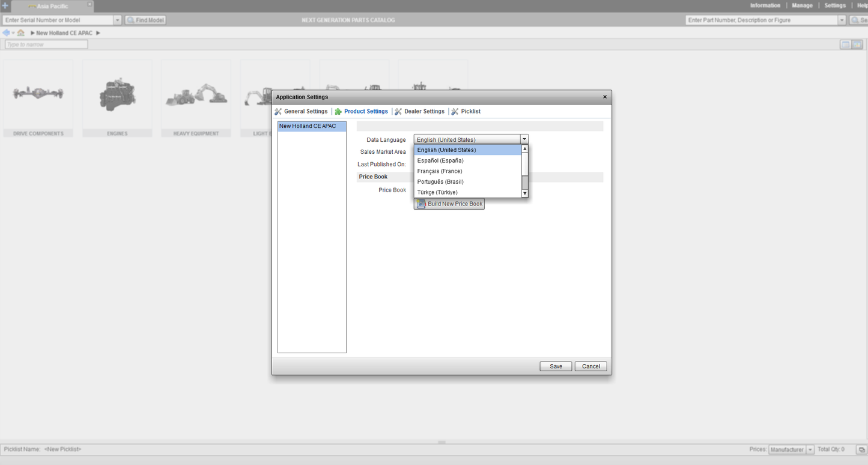Click the green Product Settings puzzle icon
Screen dimensions: 868x465
[338, 112]
